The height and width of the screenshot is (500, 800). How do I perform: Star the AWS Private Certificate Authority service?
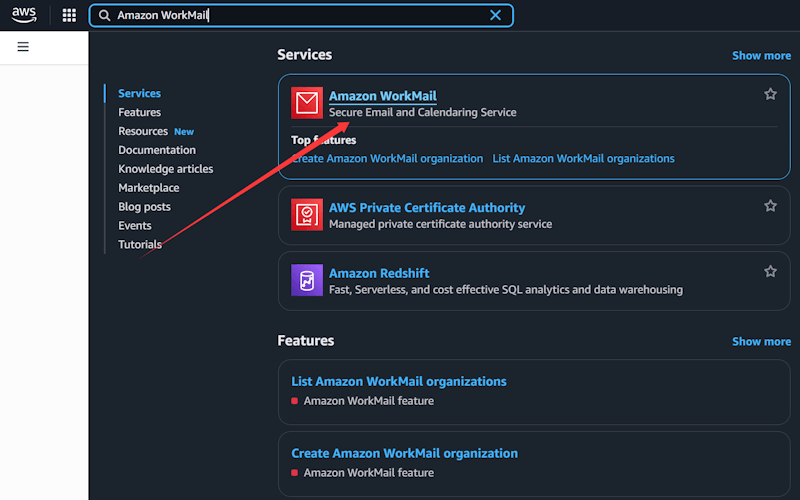pos(770,206)
